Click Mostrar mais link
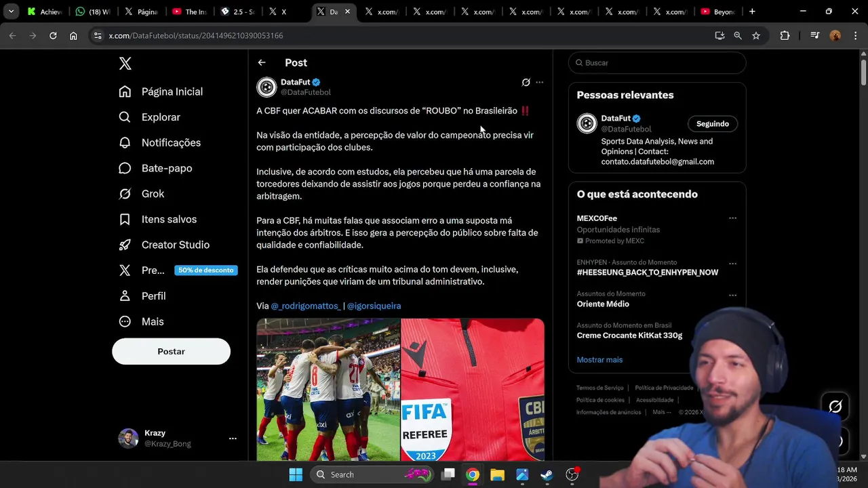868x488 pixels. click(599, 360)
